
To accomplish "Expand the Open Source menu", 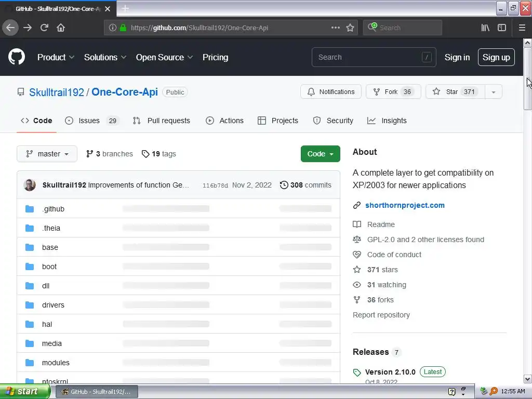I will pos(164,57).
